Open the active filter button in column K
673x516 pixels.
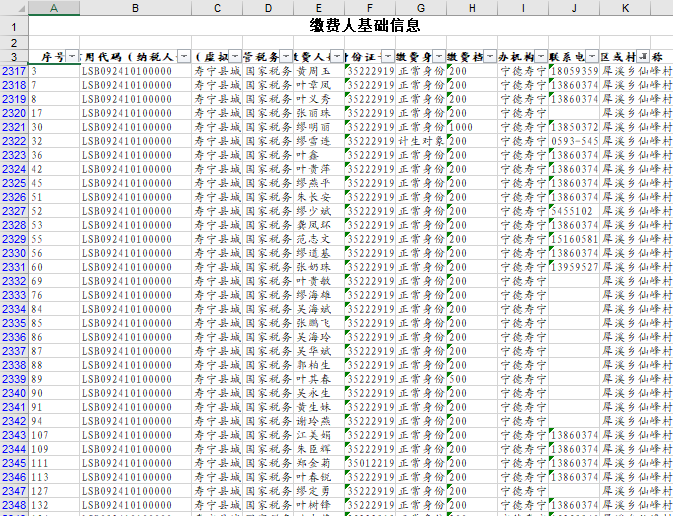pos(643,57)
